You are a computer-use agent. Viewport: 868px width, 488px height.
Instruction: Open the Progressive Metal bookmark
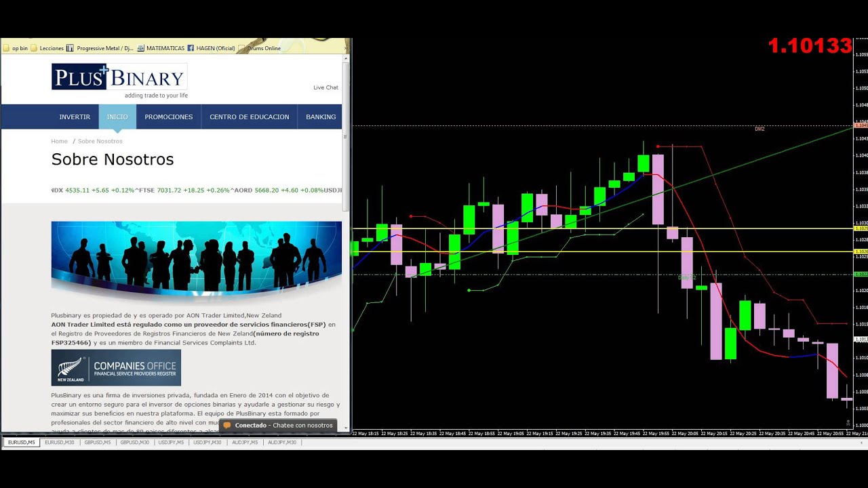(x=101, y=48)
